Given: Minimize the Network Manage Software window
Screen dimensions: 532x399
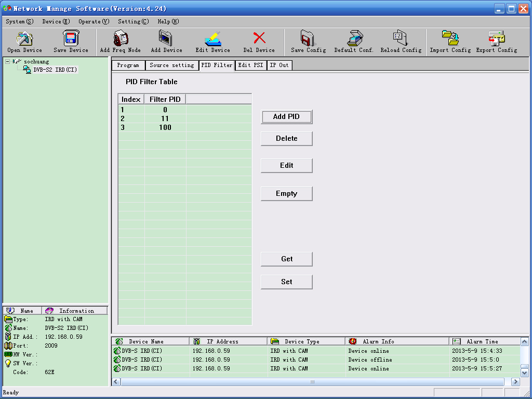Looking at the screenshot, I should pos(499,9).
